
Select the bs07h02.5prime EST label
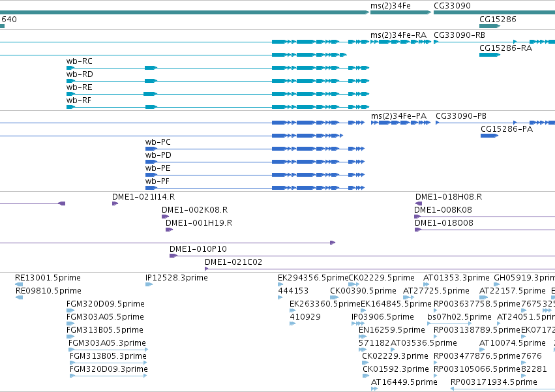[x=459, y=317]
